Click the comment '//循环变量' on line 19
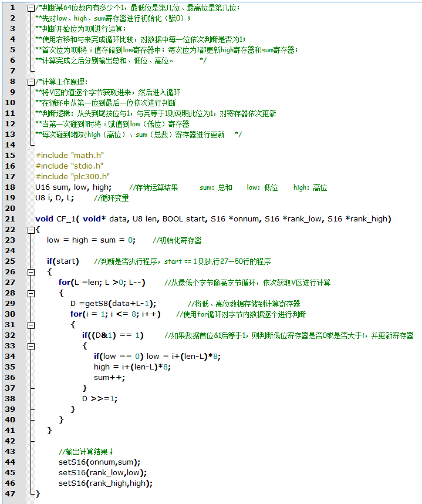422x504 pixels. point(112,198)
